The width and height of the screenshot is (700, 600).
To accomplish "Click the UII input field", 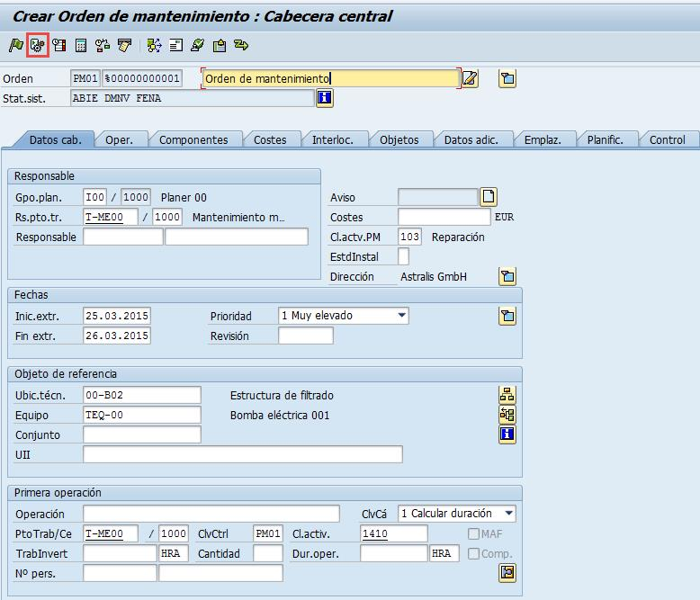I will [x=242, y=454].
